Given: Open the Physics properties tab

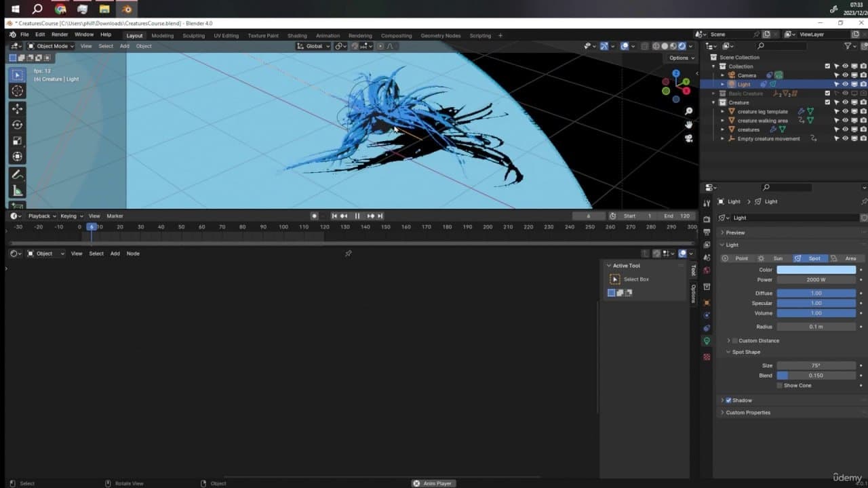Looking at the screenshot, I should tap(707, 316).
